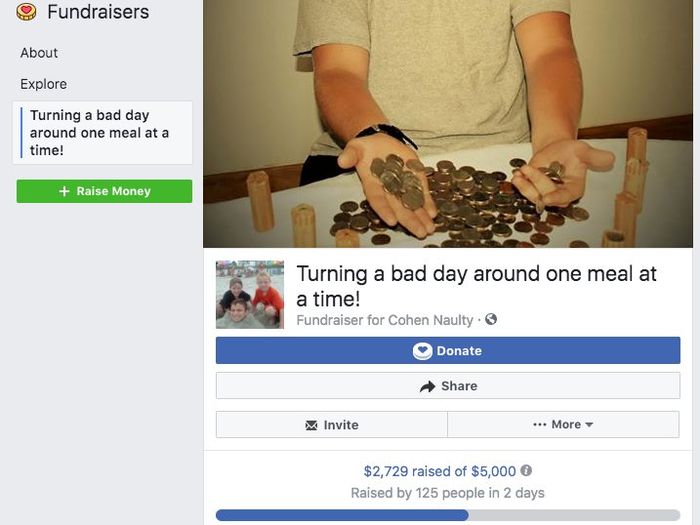Expand the More dropdown arrow
The image size is (700, 525).
589,425
